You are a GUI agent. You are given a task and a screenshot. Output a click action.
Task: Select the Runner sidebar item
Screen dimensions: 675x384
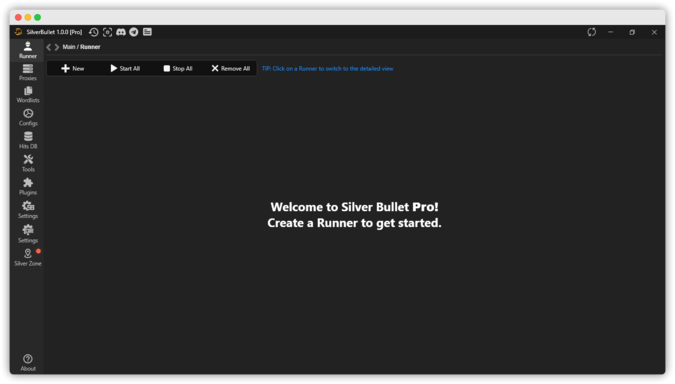[x=28, y=50]
